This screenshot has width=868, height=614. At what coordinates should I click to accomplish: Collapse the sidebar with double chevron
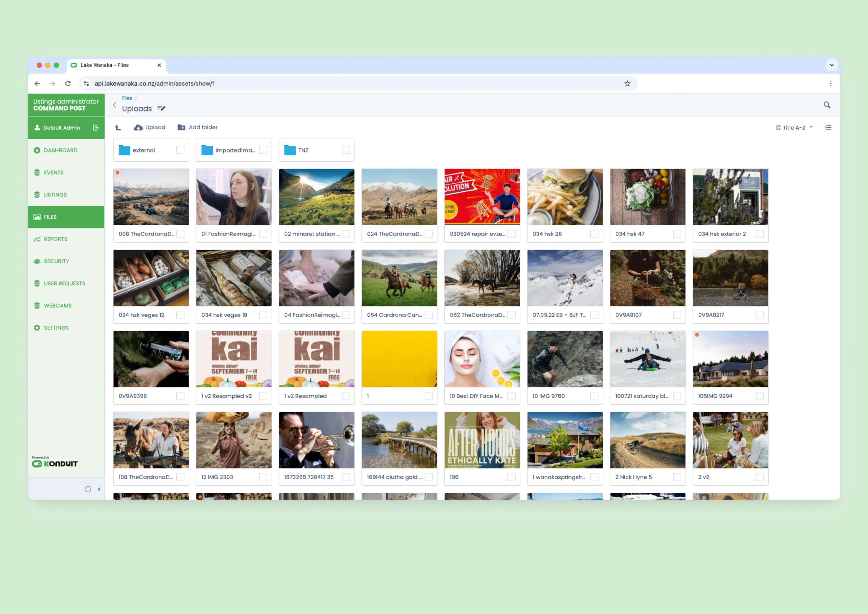(99, 489)
